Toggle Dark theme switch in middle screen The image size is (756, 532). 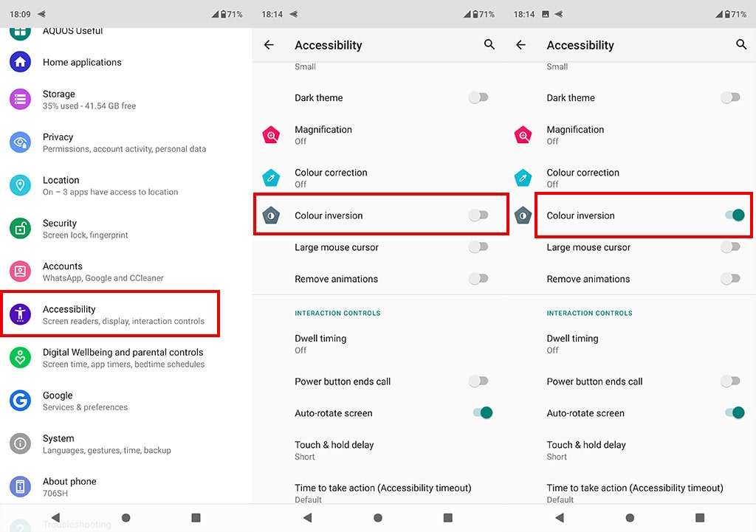[x=478, y=97]
